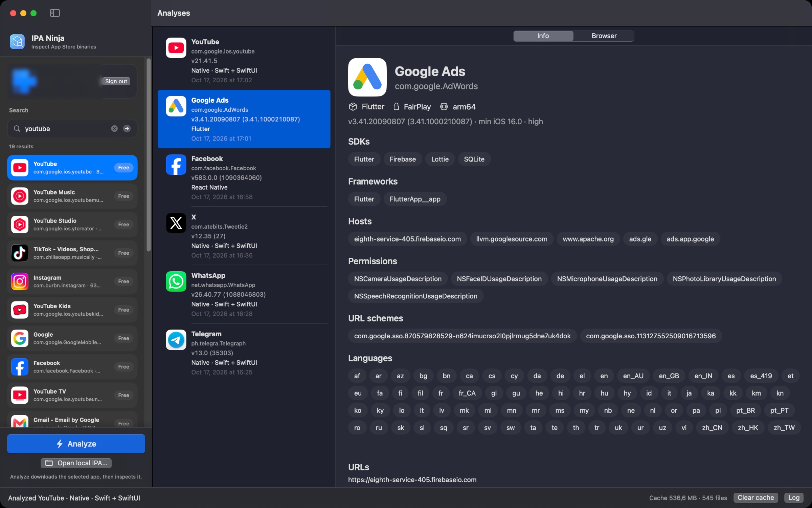The height and width of the screenshot is (508, 812).
Task: Sign out of the account
Action: (116, 81)
